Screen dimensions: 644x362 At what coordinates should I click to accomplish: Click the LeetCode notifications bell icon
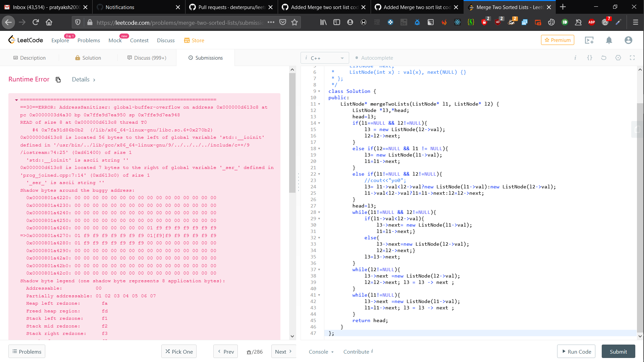pos(609,40)
